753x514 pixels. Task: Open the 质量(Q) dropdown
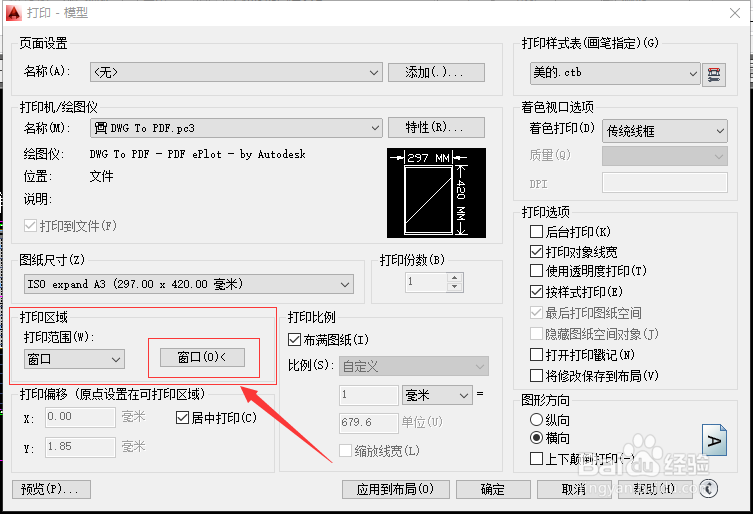[x=665, y=156]
